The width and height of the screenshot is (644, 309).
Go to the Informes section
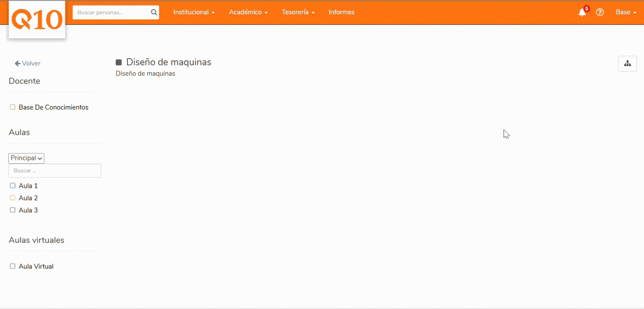click(x=342, y=12)
